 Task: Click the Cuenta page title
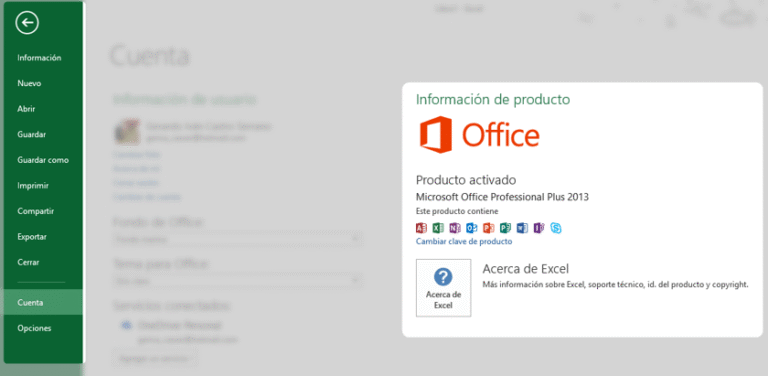point(150,55)
